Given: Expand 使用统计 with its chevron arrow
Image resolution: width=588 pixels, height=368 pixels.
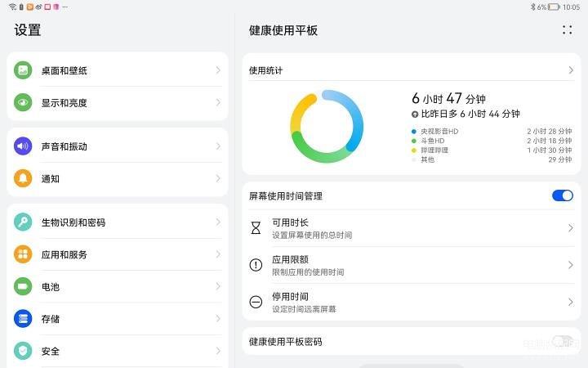Looking at the screenshot, I should pyautogui.click(x=571, y=70).
